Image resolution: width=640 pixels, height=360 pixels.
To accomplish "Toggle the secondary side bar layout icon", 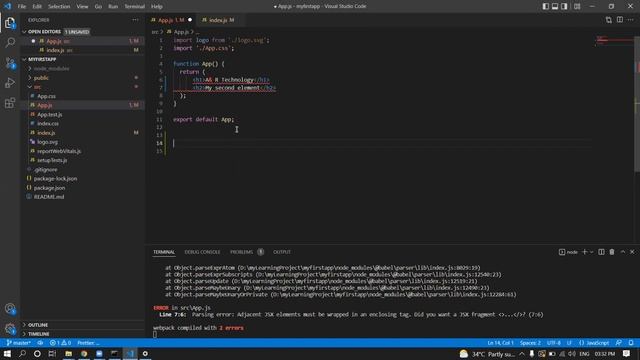I will click(564, 6).
